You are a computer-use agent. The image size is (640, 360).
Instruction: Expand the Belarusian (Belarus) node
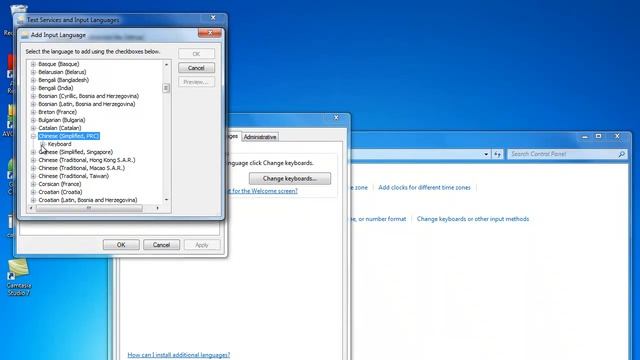[x=33, y=72]
